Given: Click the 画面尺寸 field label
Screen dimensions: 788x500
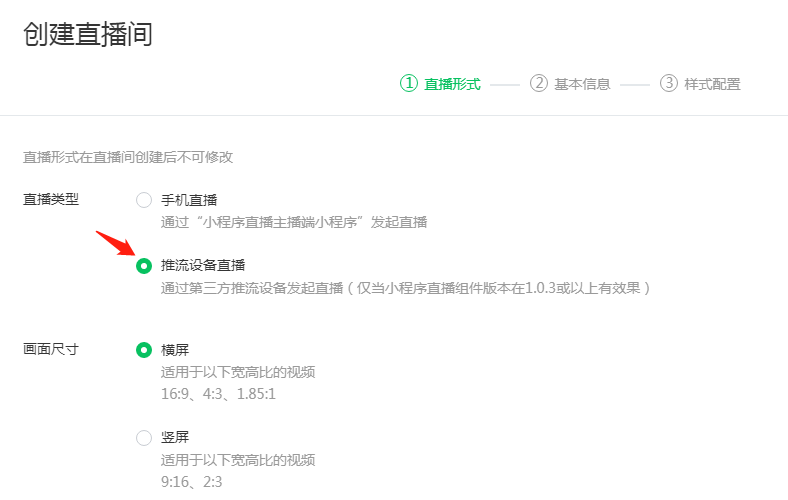Looking at the screenshot, I should tap(51, 350).
